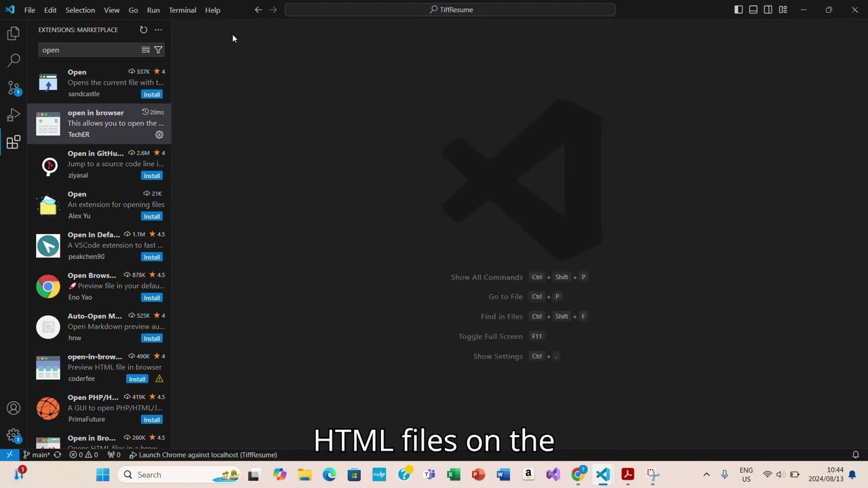Image resolution: width=868 pixels, height=488 pixels.
Task: Open Run and Debug view
Action: pyautogui.click(x=14, y=115)
